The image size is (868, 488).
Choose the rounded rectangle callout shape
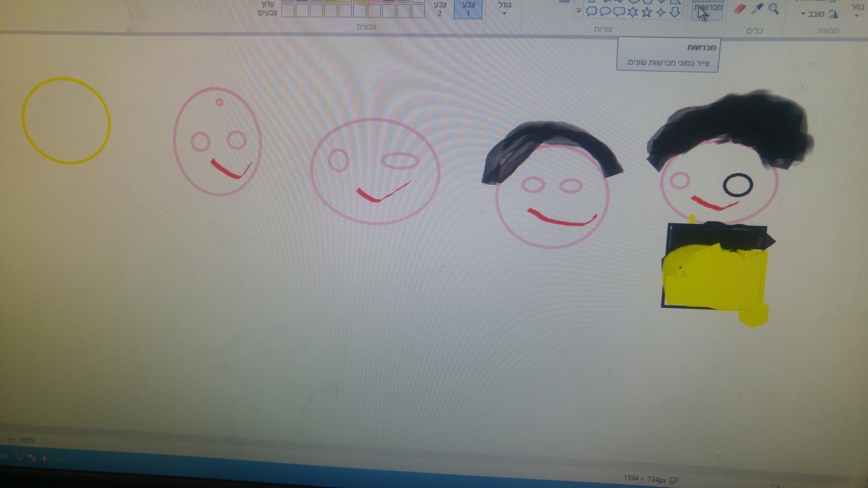(619, 12)
